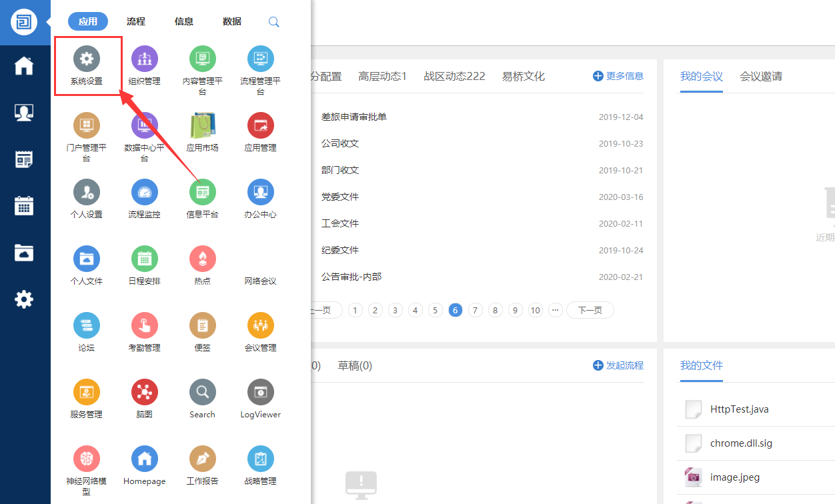
Task: Launch the 脑图 mind map app
Action: 144,393
